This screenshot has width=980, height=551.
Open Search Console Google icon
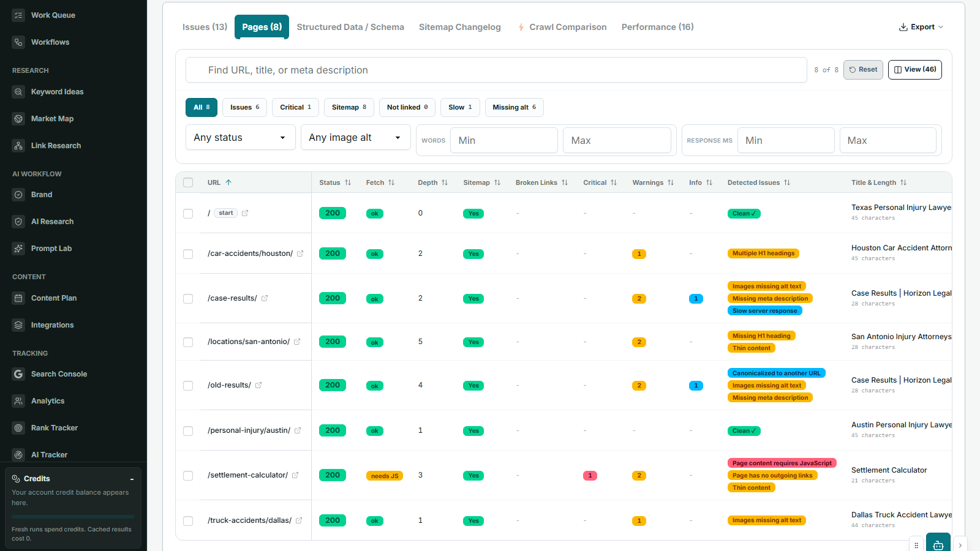pyautogui.click(x=18, y=374)
